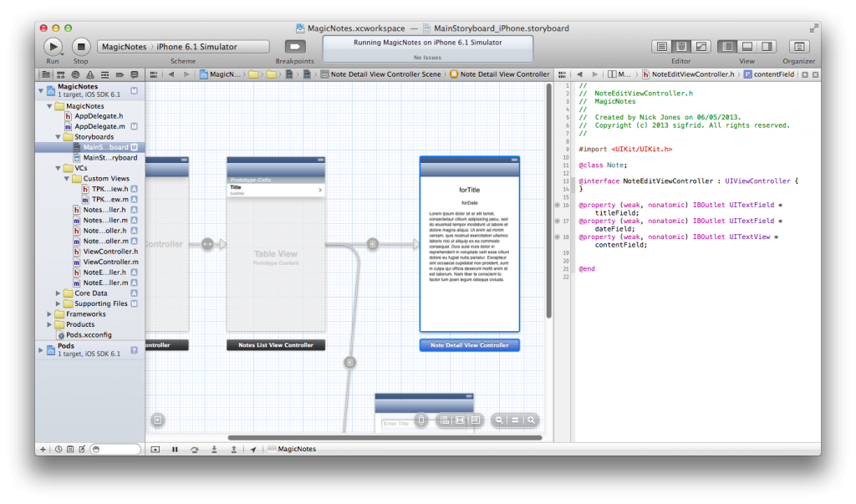Open the Organizer window
The image size is (856, 504).
[x=798, y=47]
